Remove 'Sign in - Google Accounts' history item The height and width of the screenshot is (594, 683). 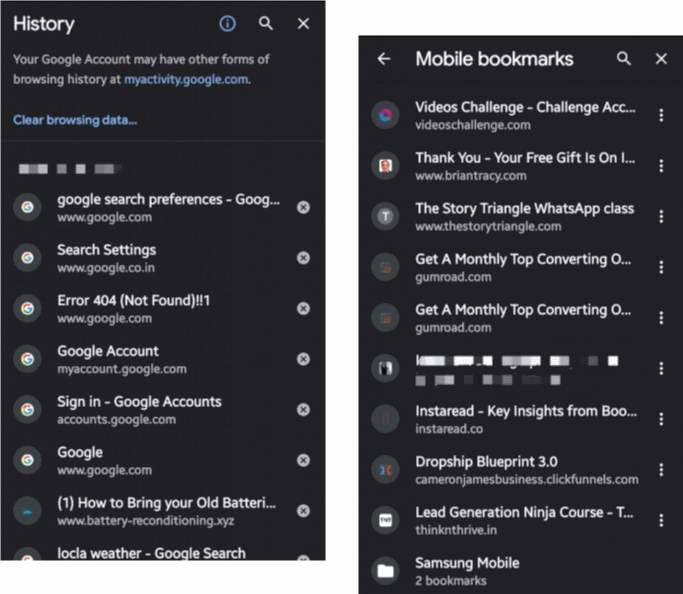point(303,409)
